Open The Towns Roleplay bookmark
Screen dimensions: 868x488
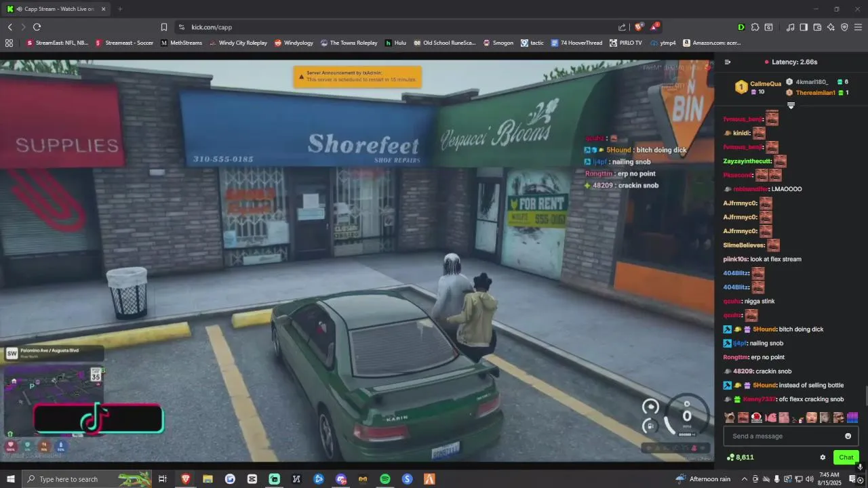click(x=349, y=43)
